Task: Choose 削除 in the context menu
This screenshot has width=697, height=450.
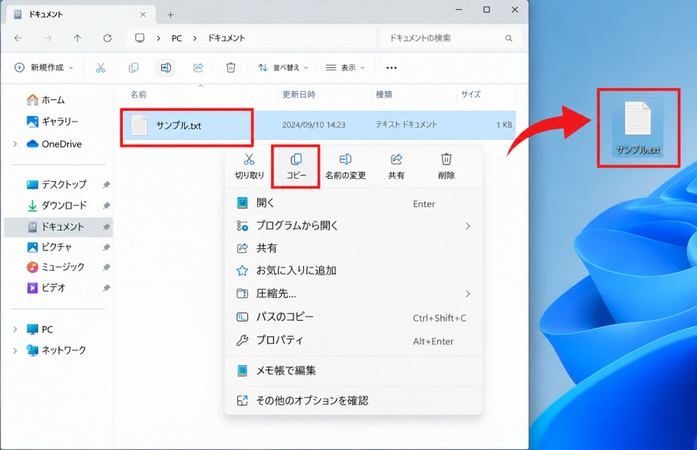Action: point(446,166)
